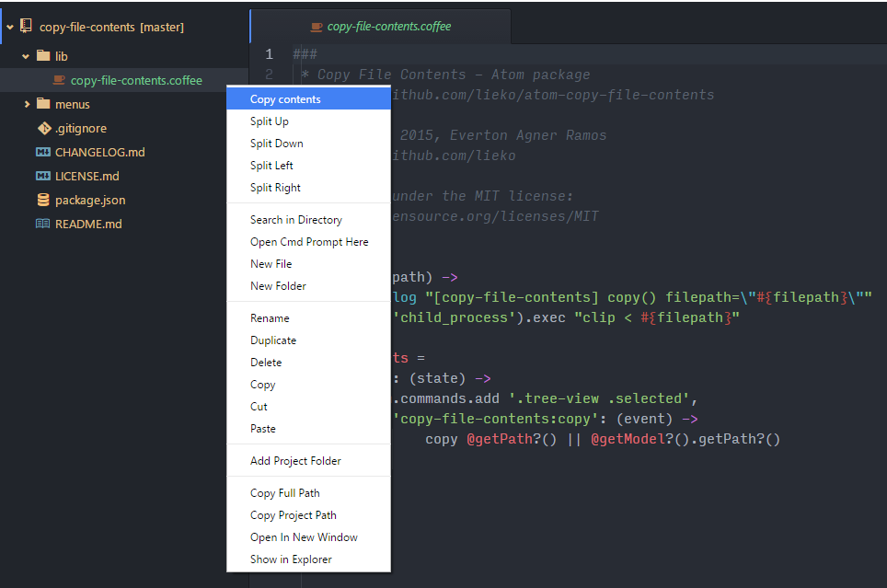Switch to the copy-file-contents.coffee editor tab
The image size is (887, 588).
coord(380,27)
